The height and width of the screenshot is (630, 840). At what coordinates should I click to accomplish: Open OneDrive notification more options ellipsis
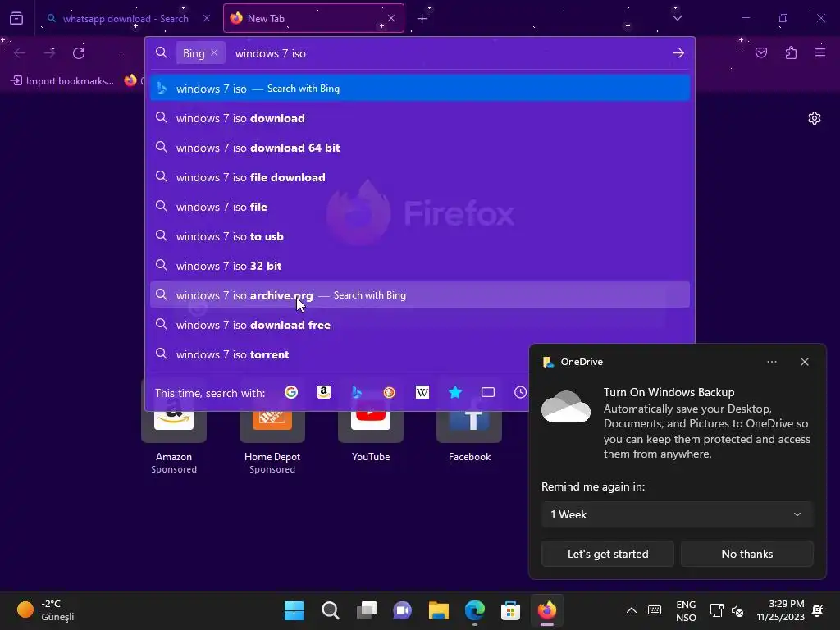771,362
